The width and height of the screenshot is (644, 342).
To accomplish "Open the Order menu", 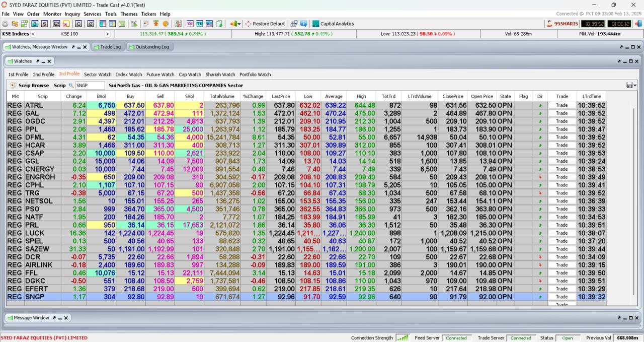I will tap(33, 14).
